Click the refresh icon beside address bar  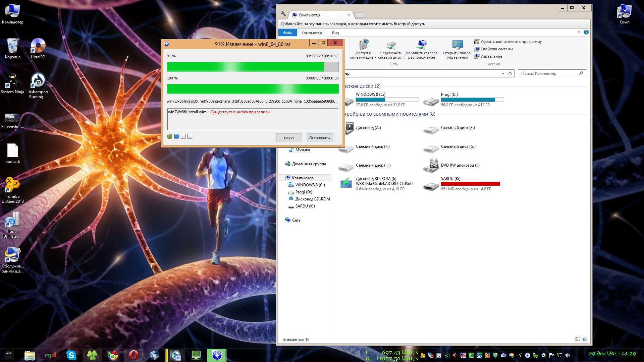pyautogui.click(x=510, y=74)
